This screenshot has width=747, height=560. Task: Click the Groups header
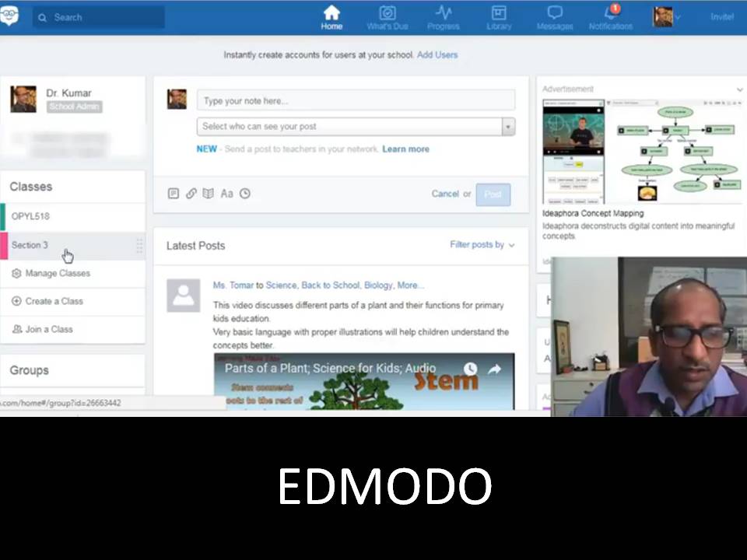[29, 370]
